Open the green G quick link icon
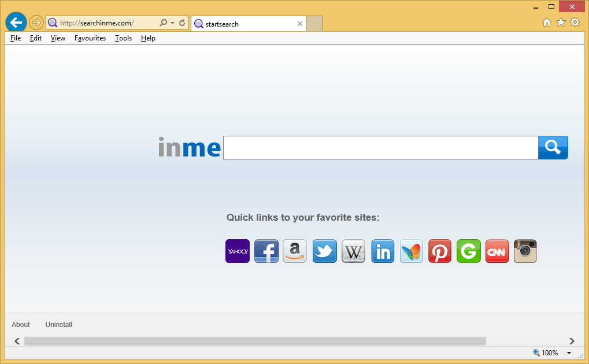The width and height of the screenshot is (589, 364). click(x=468, y=251)
